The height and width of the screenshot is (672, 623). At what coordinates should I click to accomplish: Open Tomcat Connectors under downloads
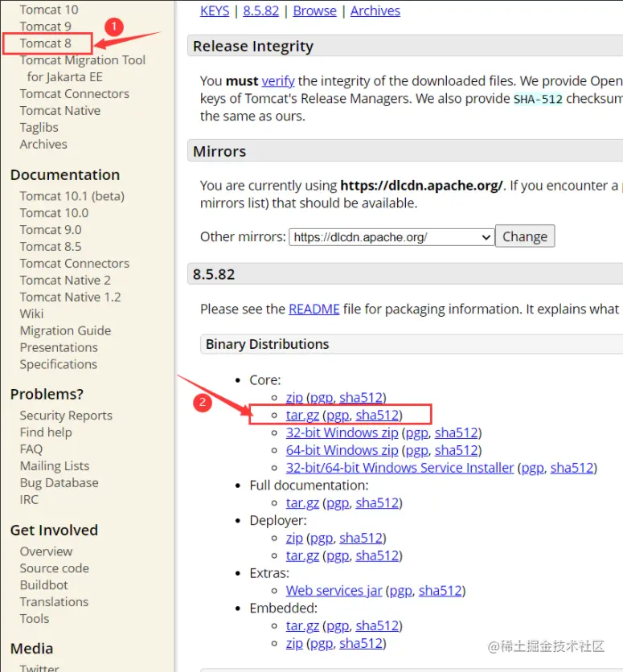tap(75, 93)
